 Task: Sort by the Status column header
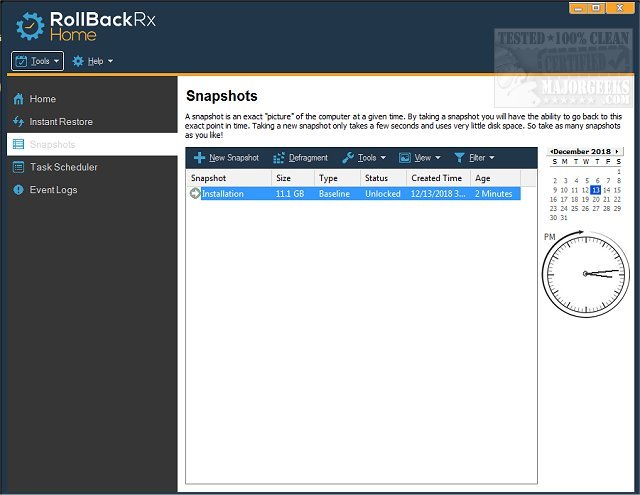tap(383, 178)
